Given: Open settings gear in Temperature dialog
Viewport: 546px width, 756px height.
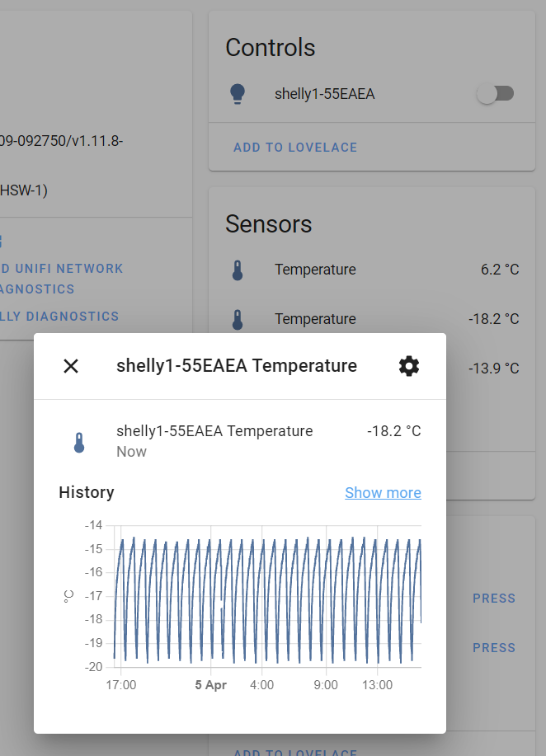Looking at the screenshot, I should 409,366.
